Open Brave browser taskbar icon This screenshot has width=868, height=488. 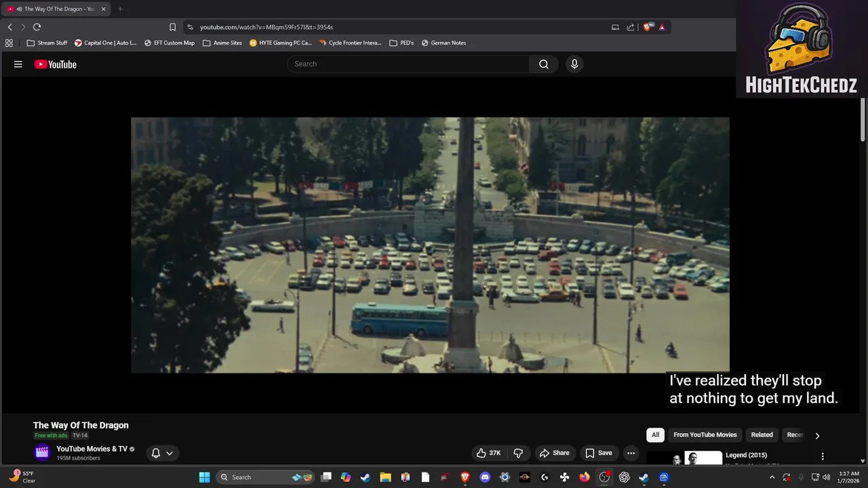click(465, 477)
